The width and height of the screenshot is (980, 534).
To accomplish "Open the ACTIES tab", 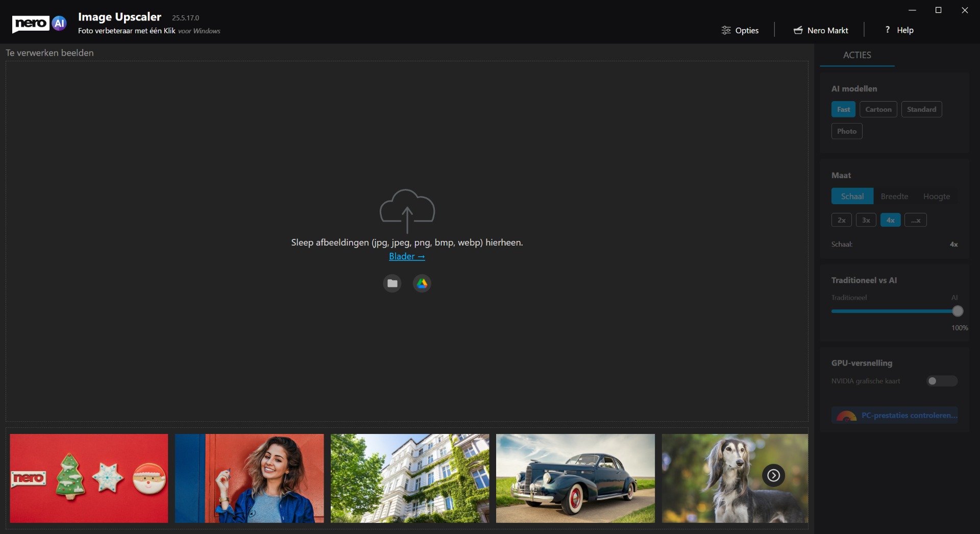I will [857, 55].
